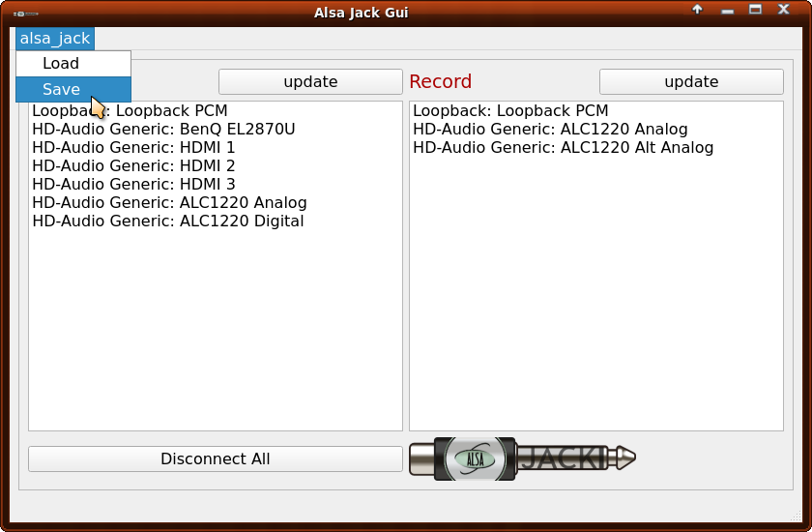This screenshot has height=532, width=812.
Task: Select ALC1220 Digital playback device
Action: 167,222
